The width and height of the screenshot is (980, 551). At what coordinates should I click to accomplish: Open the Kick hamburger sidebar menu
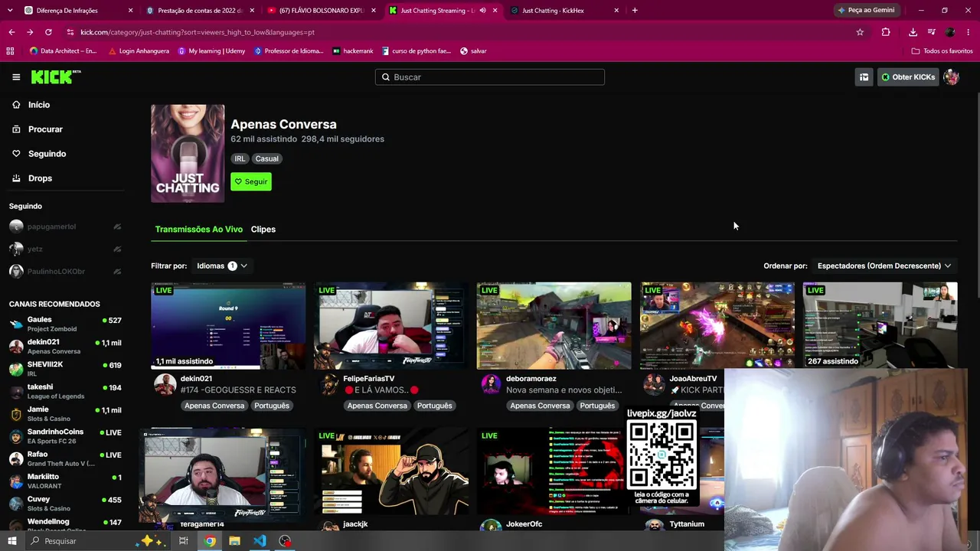pyautogui.click(x=16, y=77)
